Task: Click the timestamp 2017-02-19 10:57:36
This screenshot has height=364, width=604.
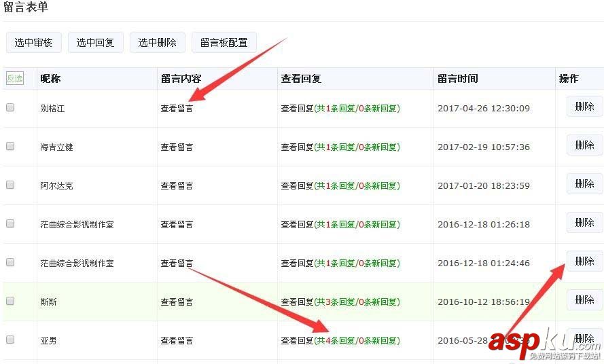Action: pyautogui.click(x=484, y=147)
